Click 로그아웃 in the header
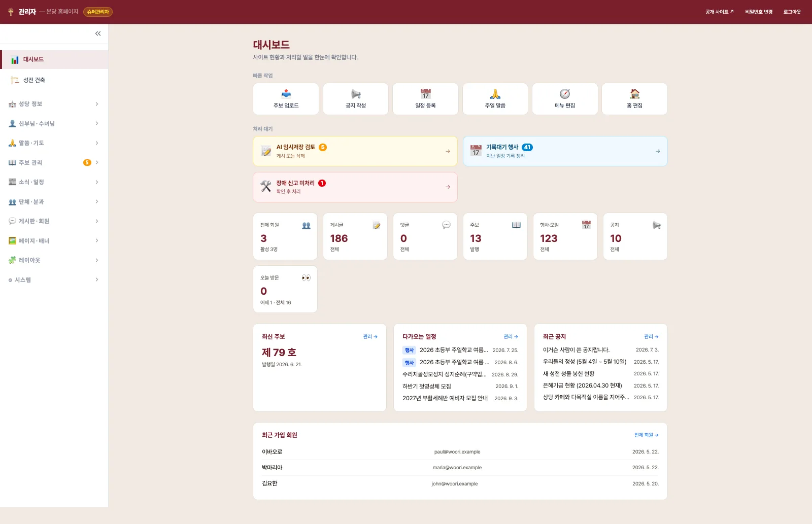812x524 pixels. click(x=792, y=12)
